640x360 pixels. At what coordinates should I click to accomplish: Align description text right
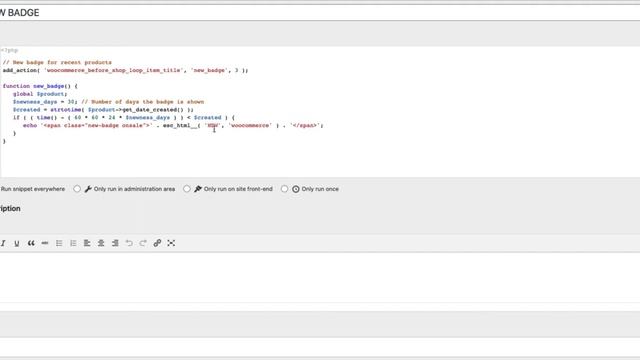(x=115, y=243)
